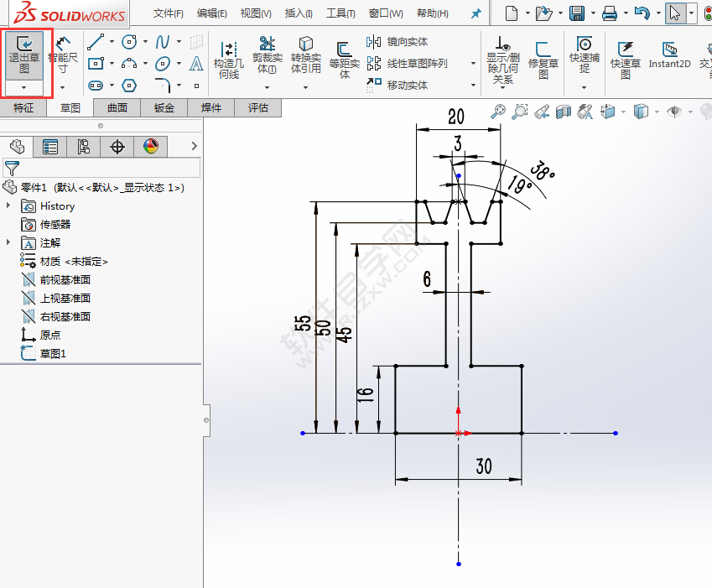
Task: Activate the Select cursor tool
Action: (675, 13)
